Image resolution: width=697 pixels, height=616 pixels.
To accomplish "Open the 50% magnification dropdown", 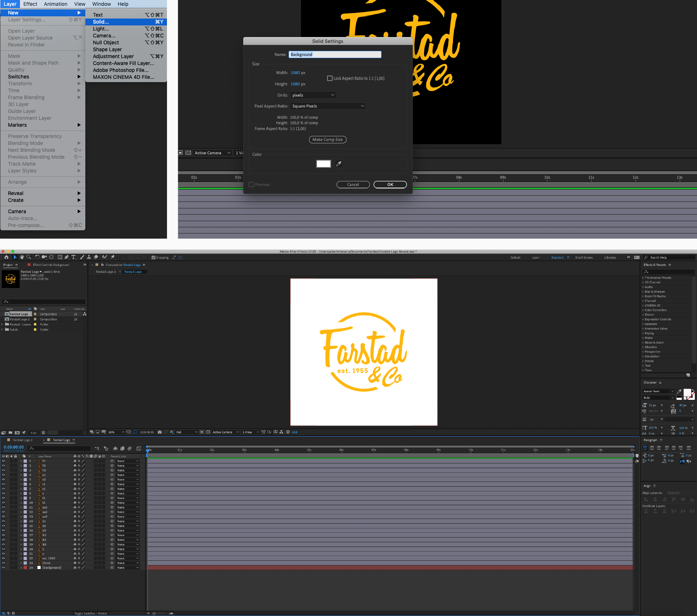I will tap(116, 432).
